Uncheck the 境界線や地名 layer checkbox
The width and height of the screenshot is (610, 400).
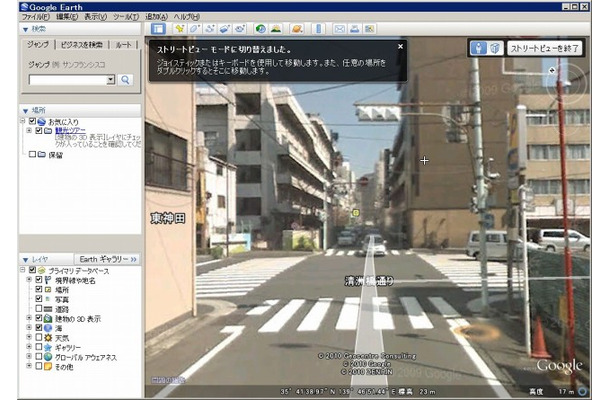(x=39, y=280)
